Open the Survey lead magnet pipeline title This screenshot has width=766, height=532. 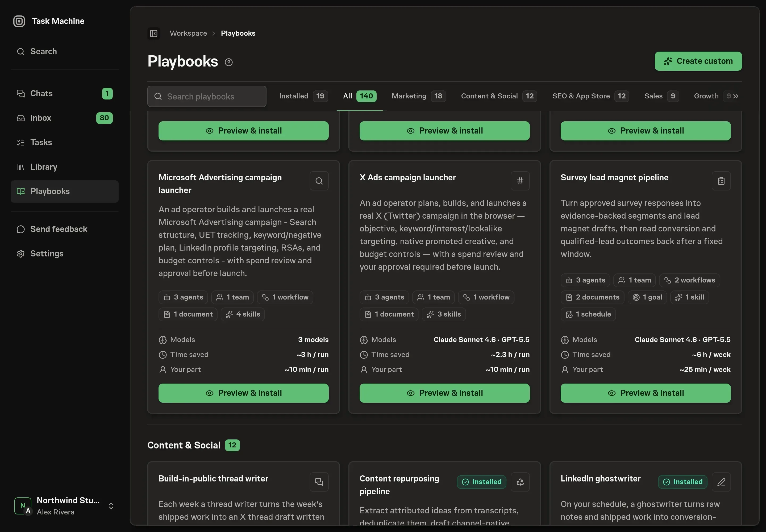click(614, 178)
